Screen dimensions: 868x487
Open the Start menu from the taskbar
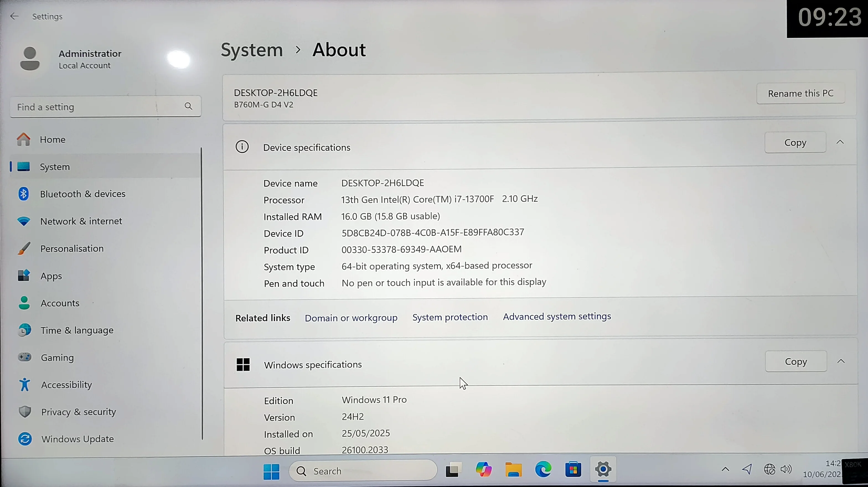coord(271,471)
